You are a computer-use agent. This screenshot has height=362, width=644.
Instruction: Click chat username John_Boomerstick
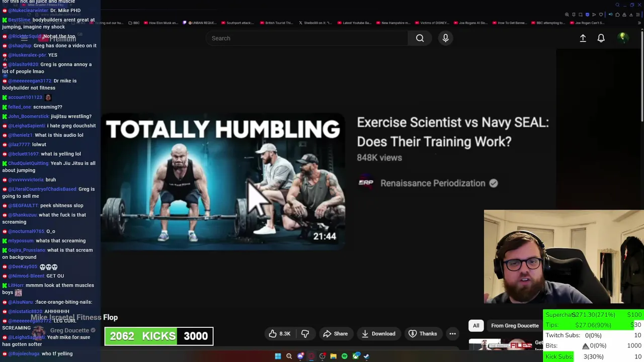(29, 117)
